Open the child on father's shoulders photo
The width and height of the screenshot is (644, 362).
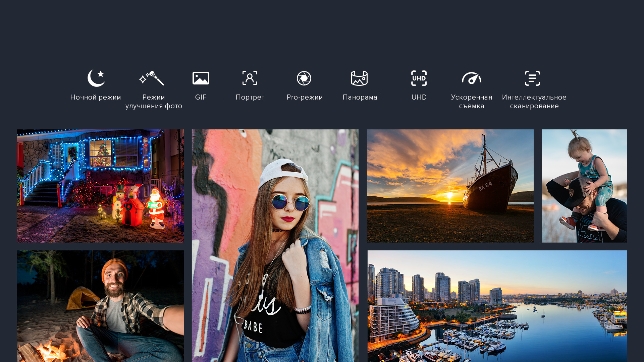pos(584,186)
